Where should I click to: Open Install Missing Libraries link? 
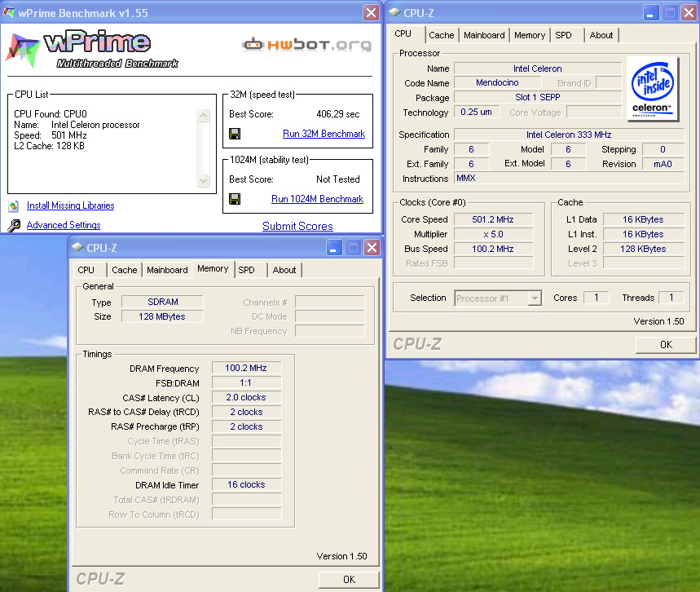tap(71, 205)
